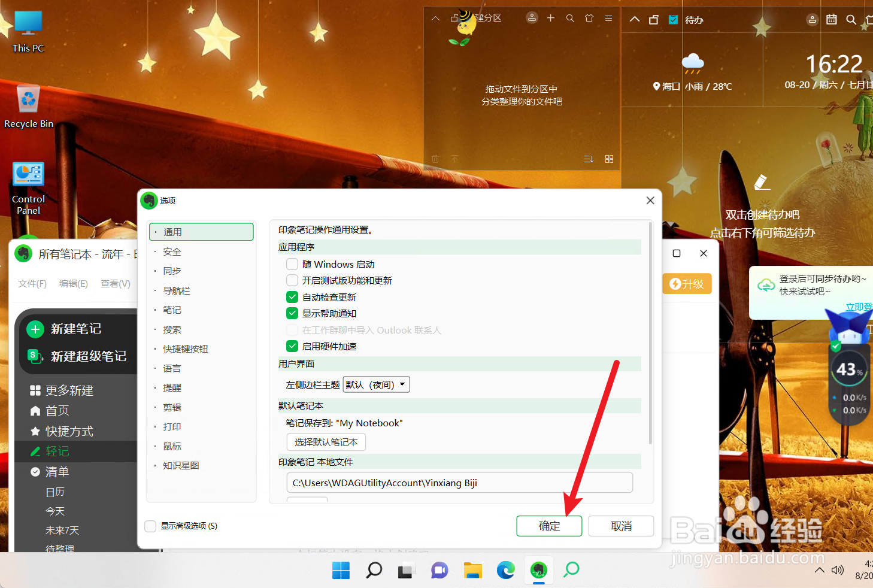Click add plus icon in partition widget
This screenshot has width=873, height=588.
tap(551, 18)
